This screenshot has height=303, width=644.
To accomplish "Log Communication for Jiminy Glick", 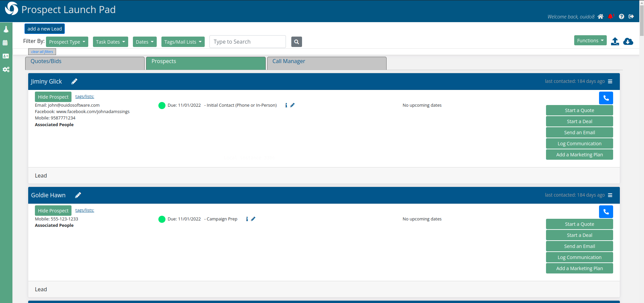I will click(579, 144).
